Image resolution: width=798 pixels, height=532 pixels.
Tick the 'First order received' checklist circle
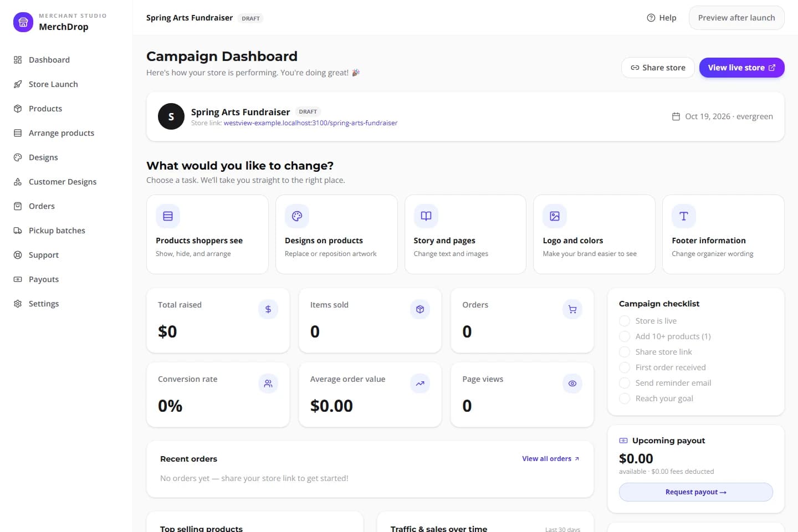click(625, 367)
